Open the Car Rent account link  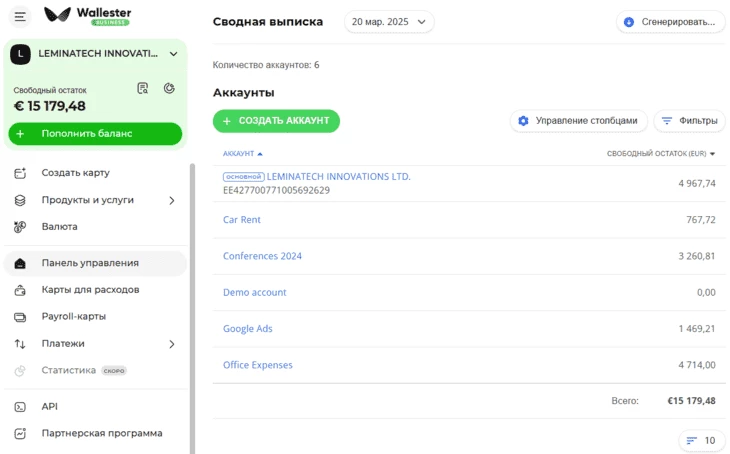[x=242, y=220]
